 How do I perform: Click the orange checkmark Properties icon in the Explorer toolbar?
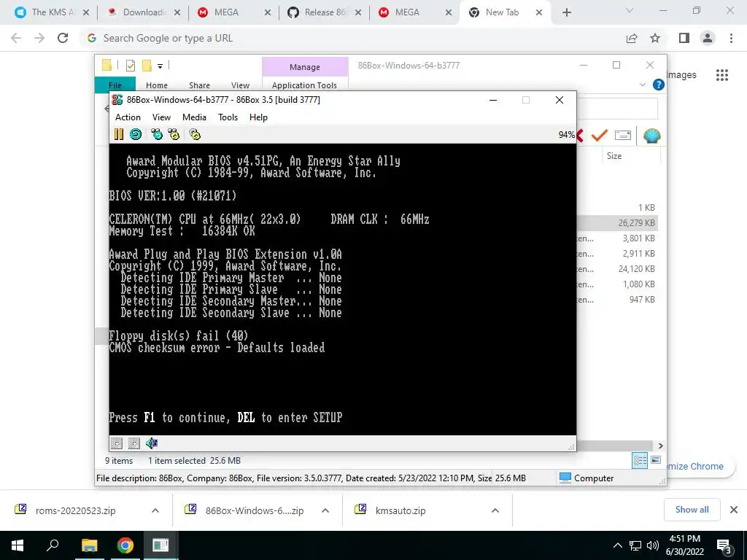(599, 136)
